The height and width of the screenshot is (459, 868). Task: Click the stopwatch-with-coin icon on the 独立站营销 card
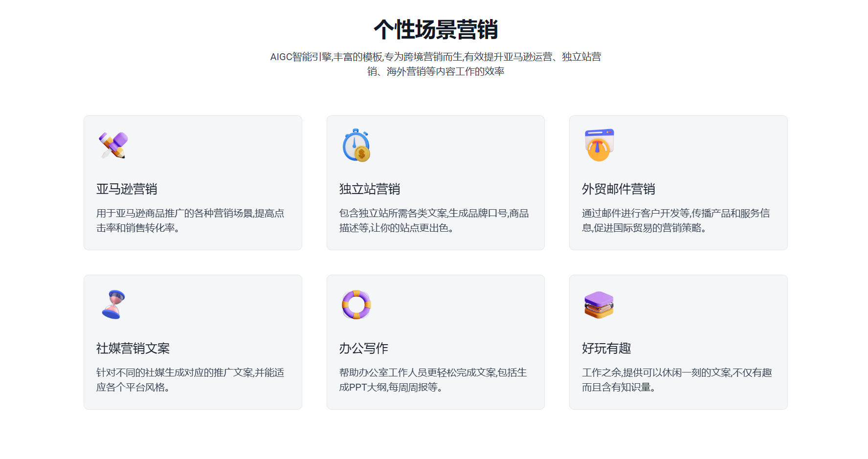[356, 145]
